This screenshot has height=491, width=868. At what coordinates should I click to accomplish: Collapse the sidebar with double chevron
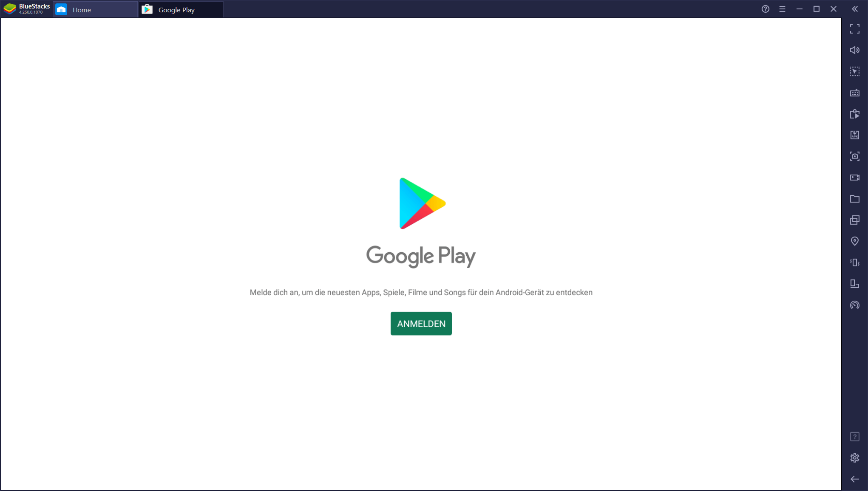click(x=854, y=9)
